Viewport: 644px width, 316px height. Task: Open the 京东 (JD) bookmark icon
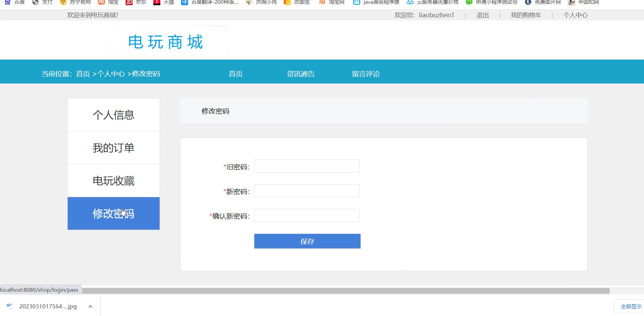[129, 2]
